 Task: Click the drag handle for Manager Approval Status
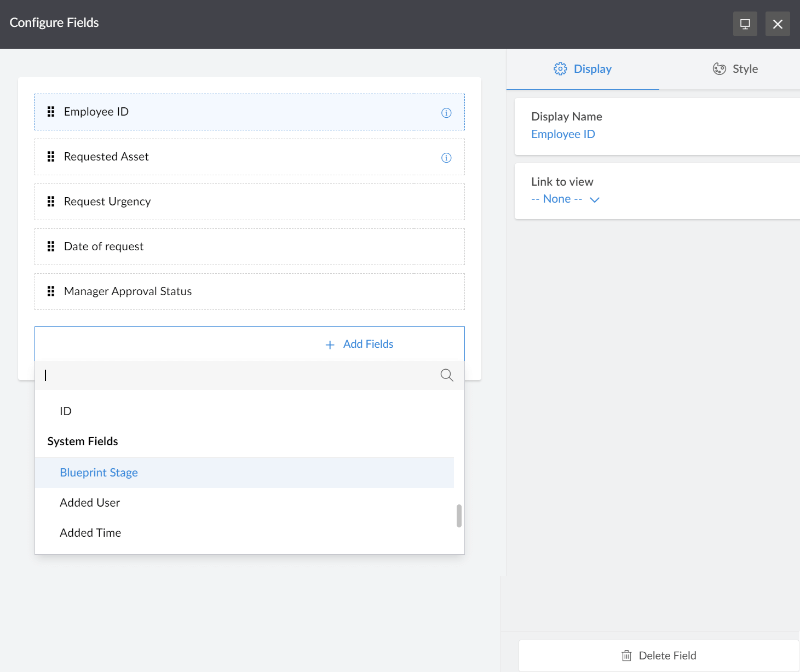pyautogui.click(x=51, y=291)
